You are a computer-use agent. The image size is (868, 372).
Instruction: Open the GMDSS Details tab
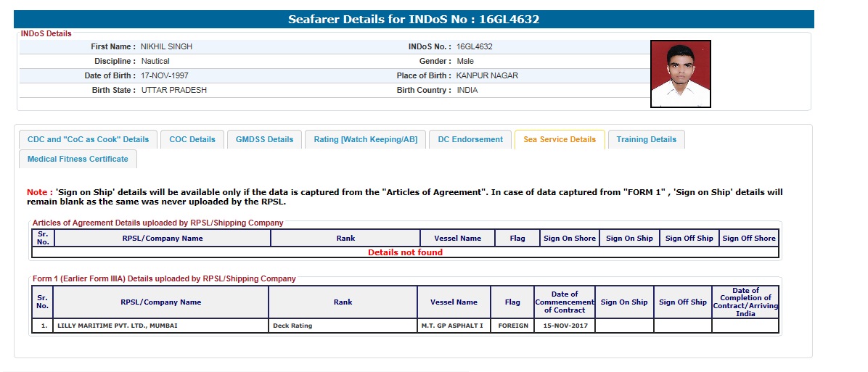[x=264, y=139]
